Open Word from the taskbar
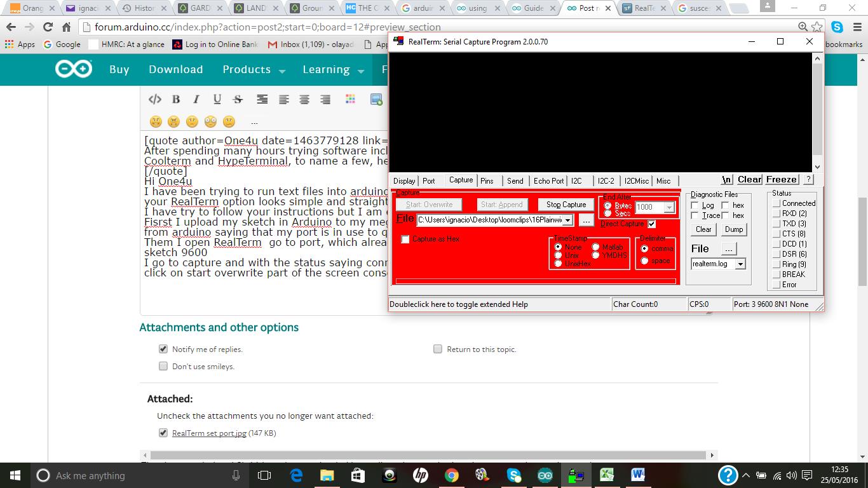 638,475
